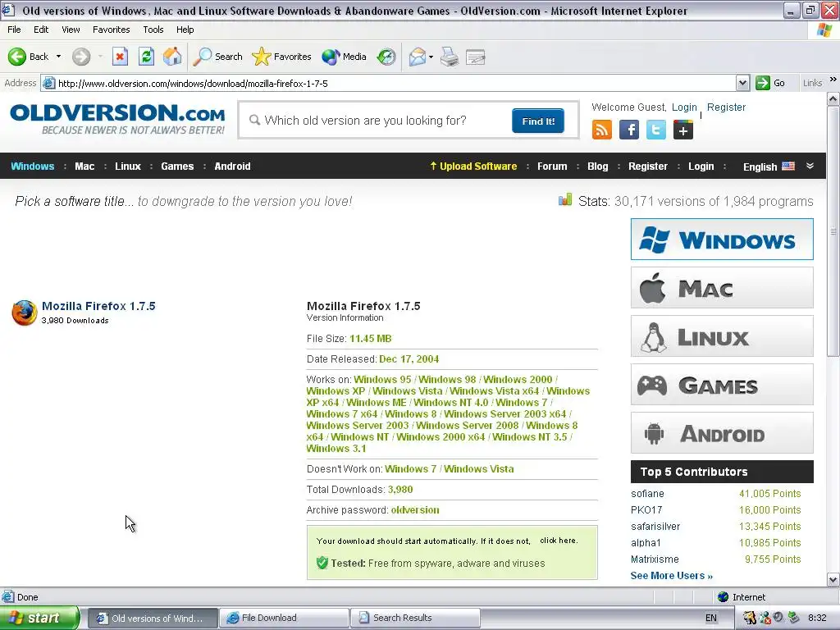
Task: Click the Facebook icon
Action: [629, 130]
